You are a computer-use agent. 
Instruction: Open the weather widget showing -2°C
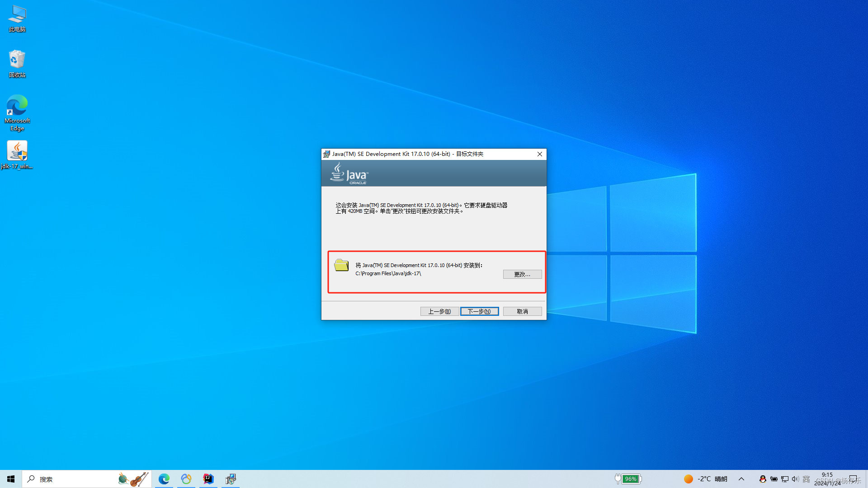click(x=705, y=479)
